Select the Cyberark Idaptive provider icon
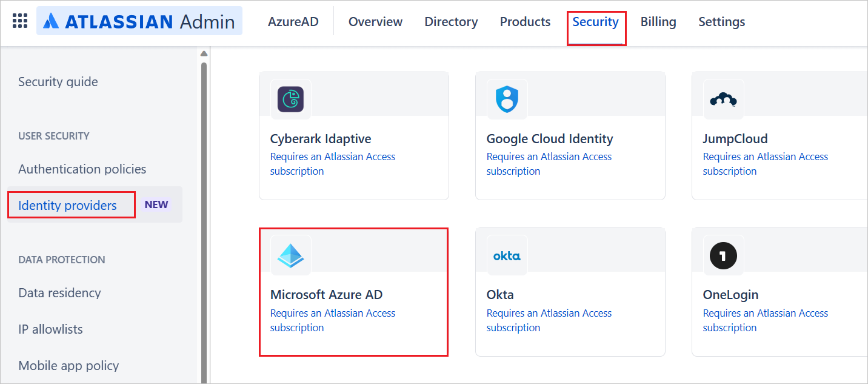The height and width of the screenshot is (384, 868). point(291,99)
